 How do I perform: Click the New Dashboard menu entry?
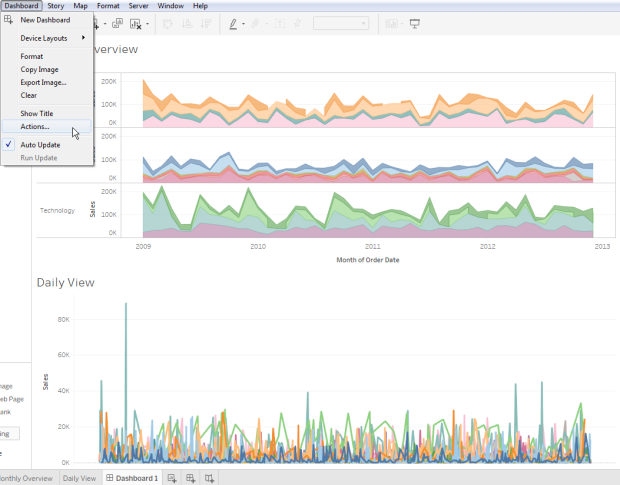47,19
